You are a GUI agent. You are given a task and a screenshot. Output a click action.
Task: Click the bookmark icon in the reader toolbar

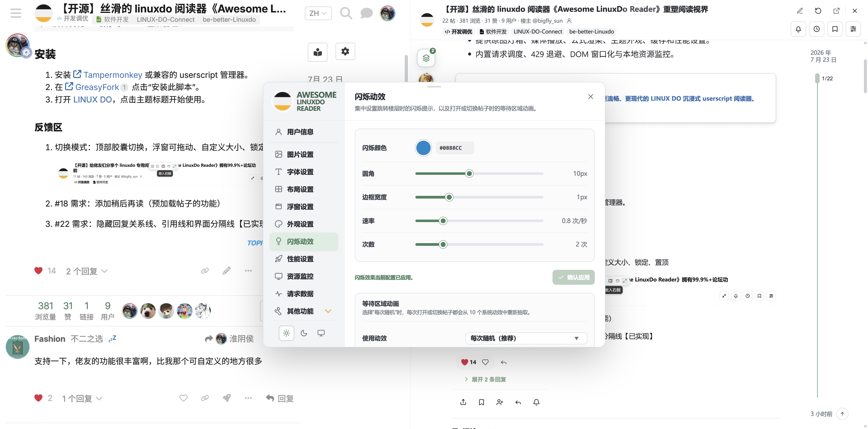835,29
